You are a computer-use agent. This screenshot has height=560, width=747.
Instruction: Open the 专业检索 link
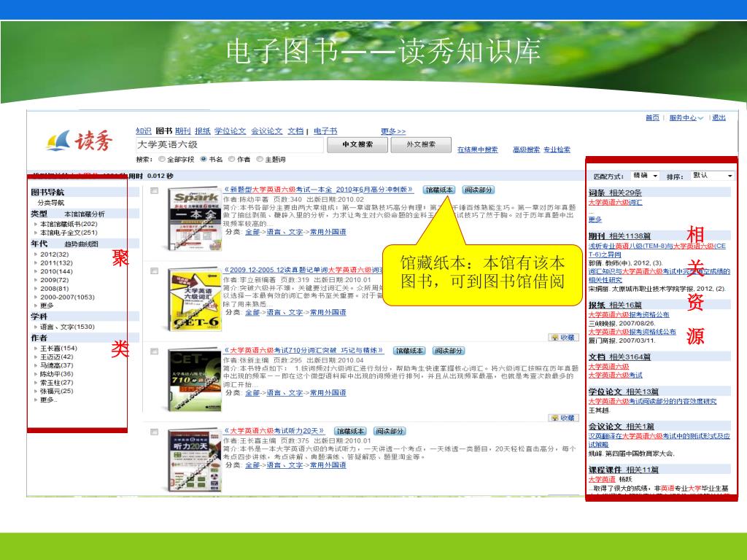point(557,149)
